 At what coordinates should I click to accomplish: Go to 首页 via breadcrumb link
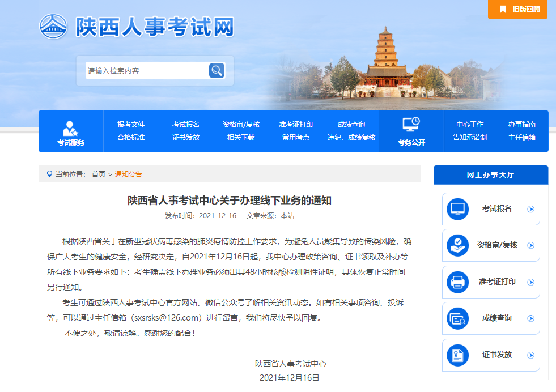99,174
